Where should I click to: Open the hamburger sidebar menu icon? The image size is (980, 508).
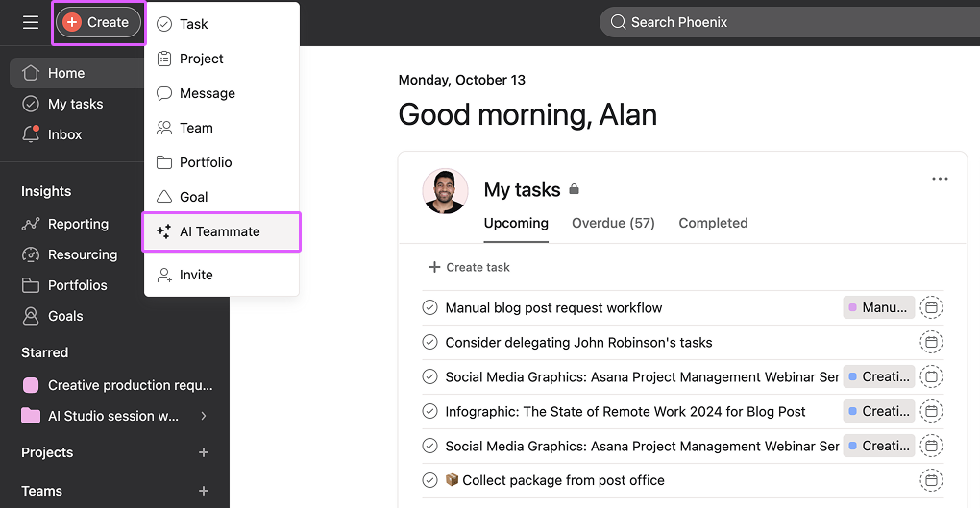31,22
